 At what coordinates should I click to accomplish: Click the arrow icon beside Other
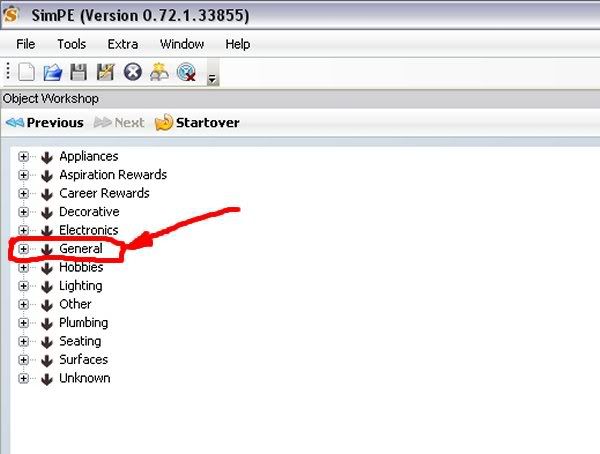click(x=47, y=305)
